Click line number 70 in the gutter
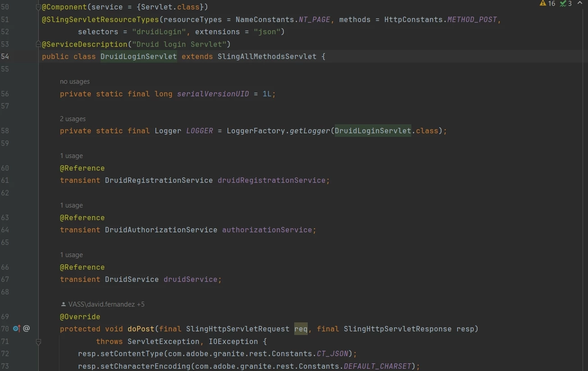Screen dimensions: 588x371 (5, 329)
